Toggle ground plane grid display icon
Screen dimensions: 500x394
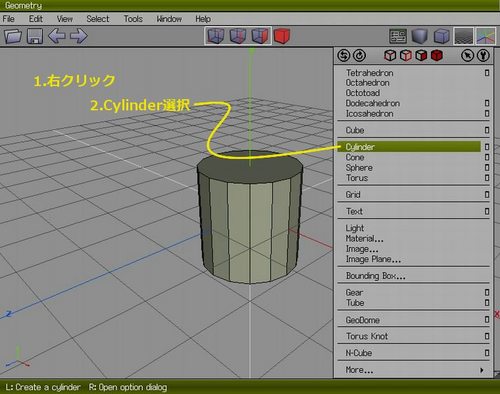(x=464, y=36)
